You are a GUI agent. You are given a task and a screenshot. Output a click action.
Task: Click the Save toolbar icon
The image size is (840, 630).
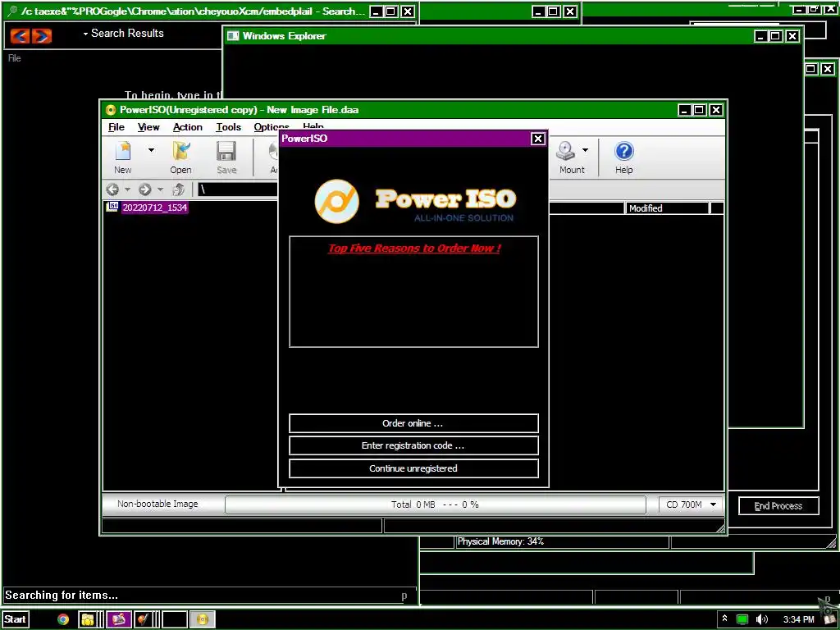point(226,152)
